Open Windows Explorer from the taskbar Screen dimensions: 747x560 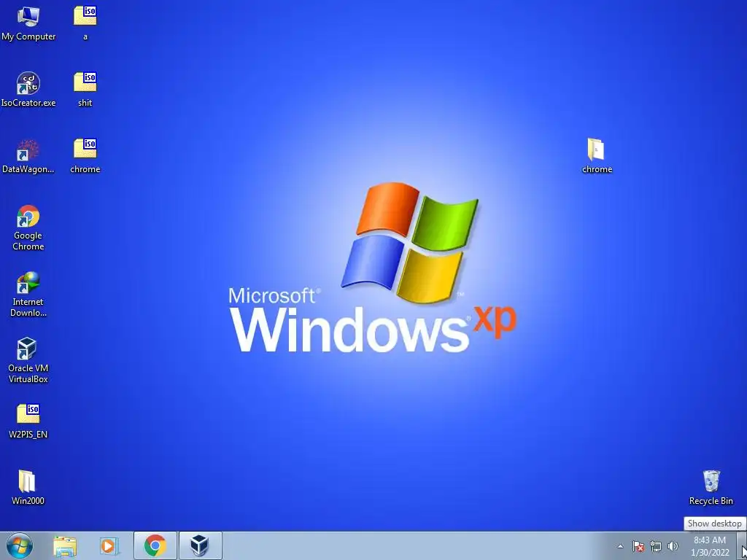tap(65, 545)
